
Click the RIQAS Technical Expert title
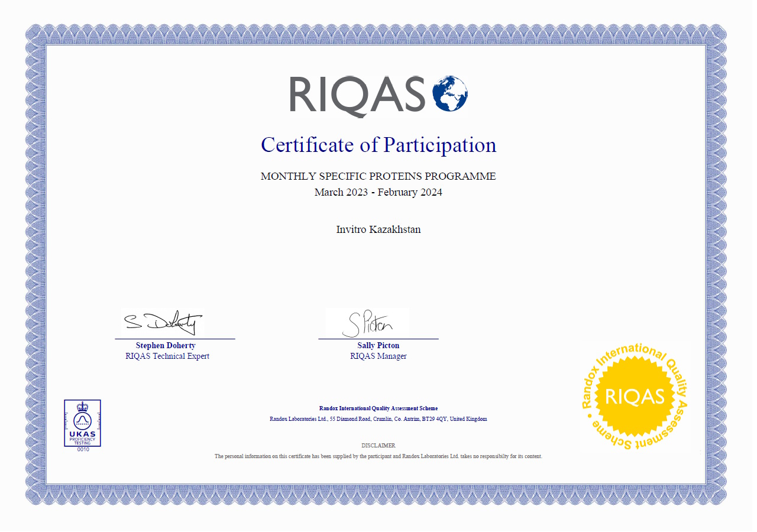point(167,356)
